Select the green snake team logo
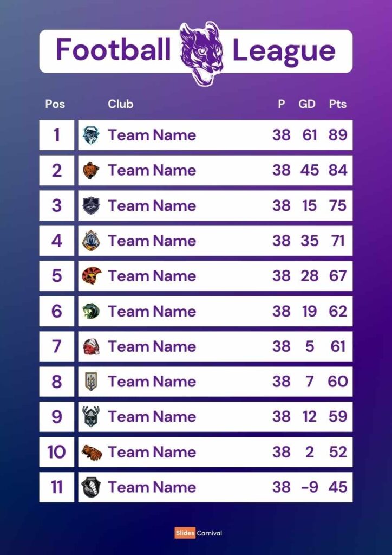Image resolution: width=392 pixels, height=555 pixels. coord(91,311)
